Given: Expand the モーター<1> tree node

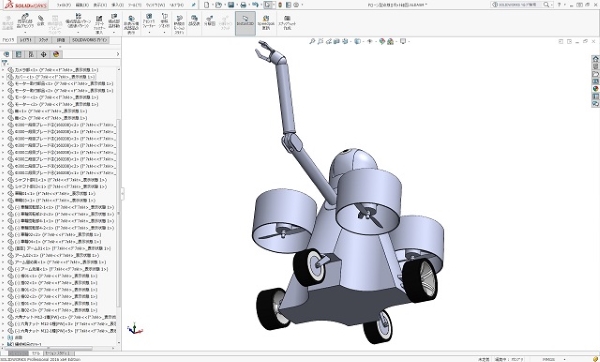Looking at the screenshot, I should coord(3,98).
